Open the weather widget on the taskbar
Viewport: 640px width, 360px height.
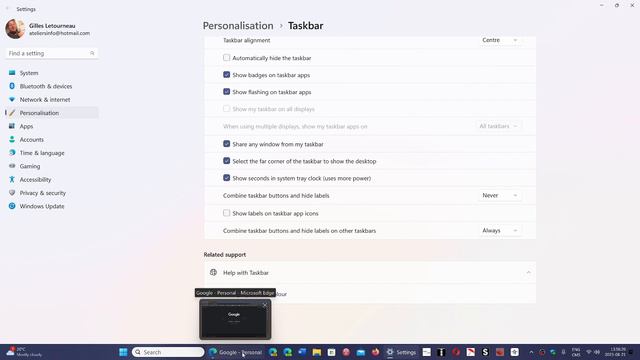(24, 352)
